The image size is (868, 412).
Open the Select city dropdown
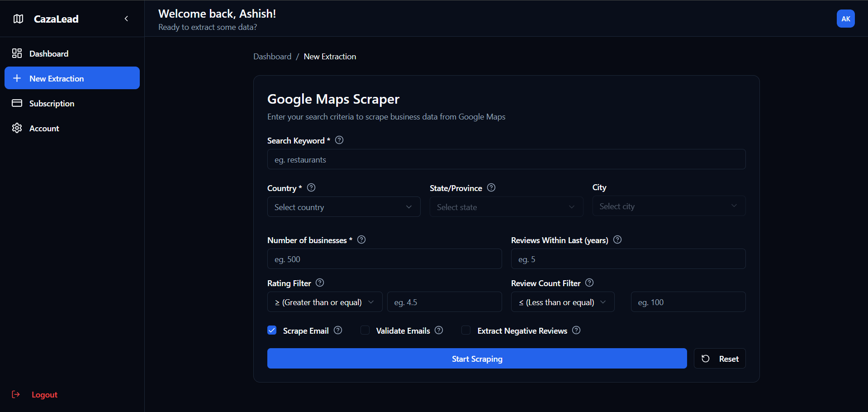tap(668, 206)
